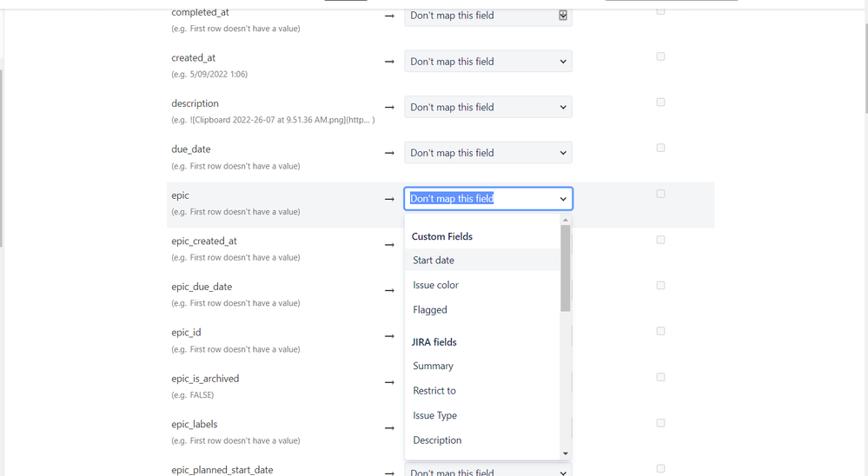Click the epic_created_at field name
The height and width of the screenshot is (476, 868).
pyautogui.click(x=203, y=241)
